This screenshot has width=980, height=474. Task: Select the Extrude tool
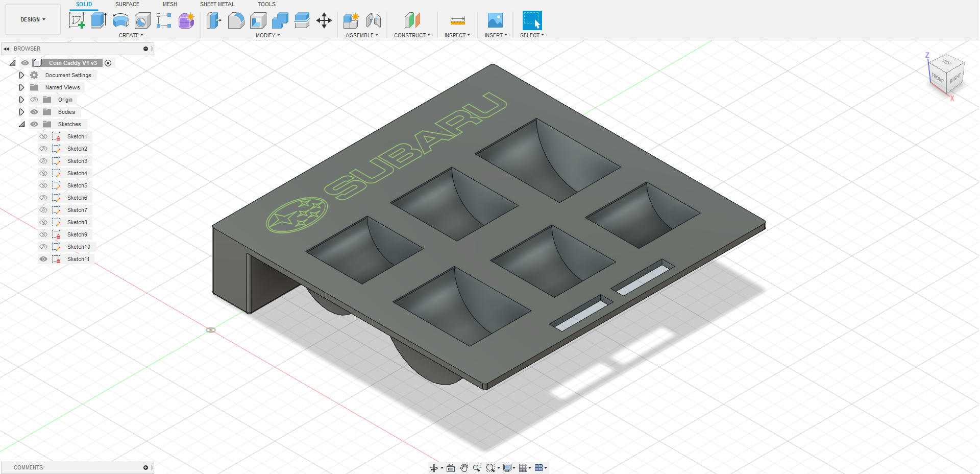[x=99, y=20]
